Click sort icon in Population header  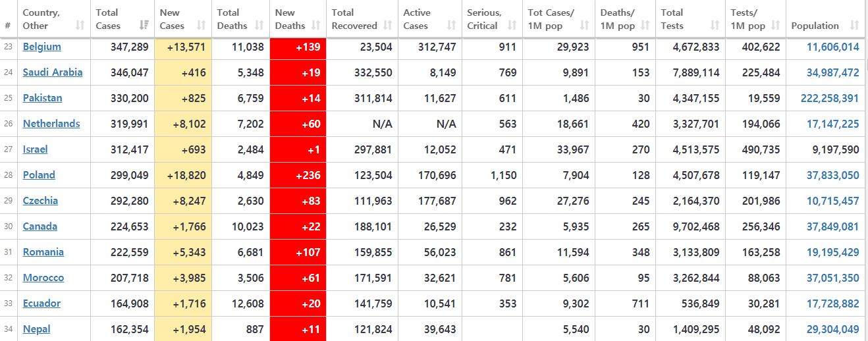coord(854,26)
